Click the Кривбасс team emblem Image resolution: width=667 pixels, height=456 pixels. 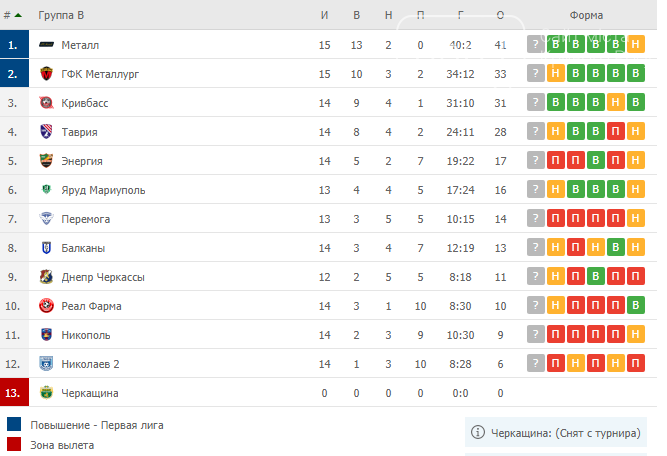(x=46, y=103)
